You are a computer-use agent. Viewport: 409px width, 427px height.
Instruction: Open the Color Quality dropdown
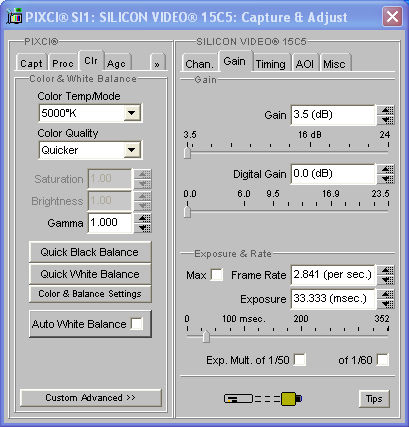click(132, 150)
